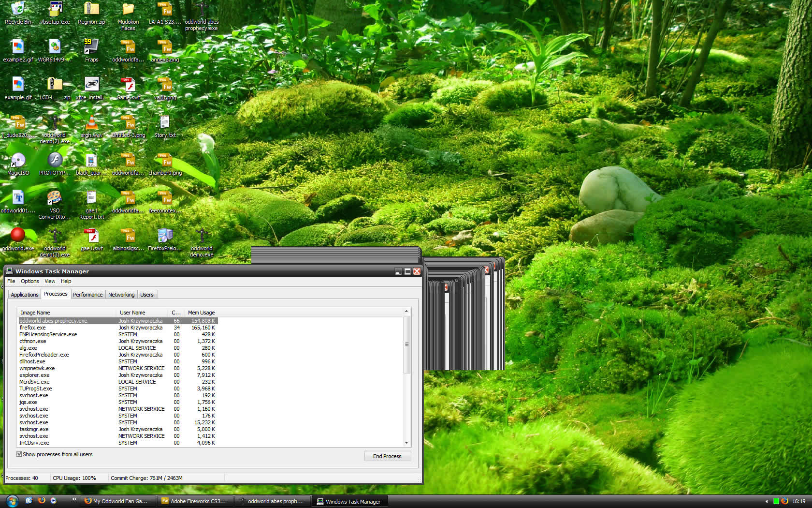Screen dimensions: 812x508
Task: Select the argh.wav VLC file icon
Action: (91, 124)
